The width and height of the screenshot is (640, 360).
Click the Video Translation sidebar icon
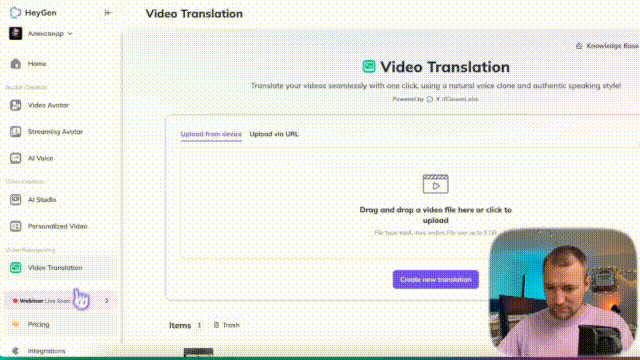16,268
